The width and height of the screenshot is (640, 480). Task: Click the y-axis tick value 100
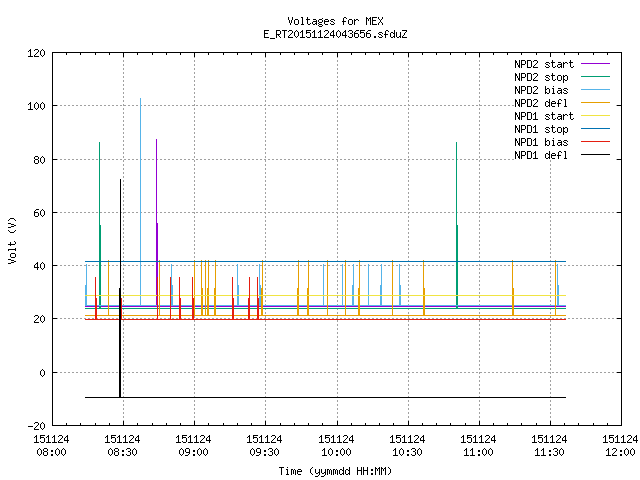click(x=36, y=107)
